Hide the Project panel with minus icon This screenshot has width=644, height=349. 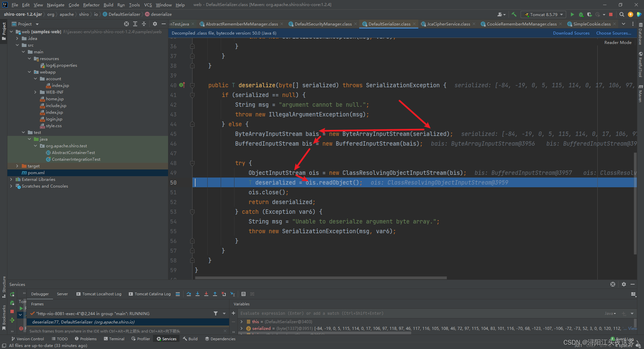pyautogui.click(x=163, y=24)
